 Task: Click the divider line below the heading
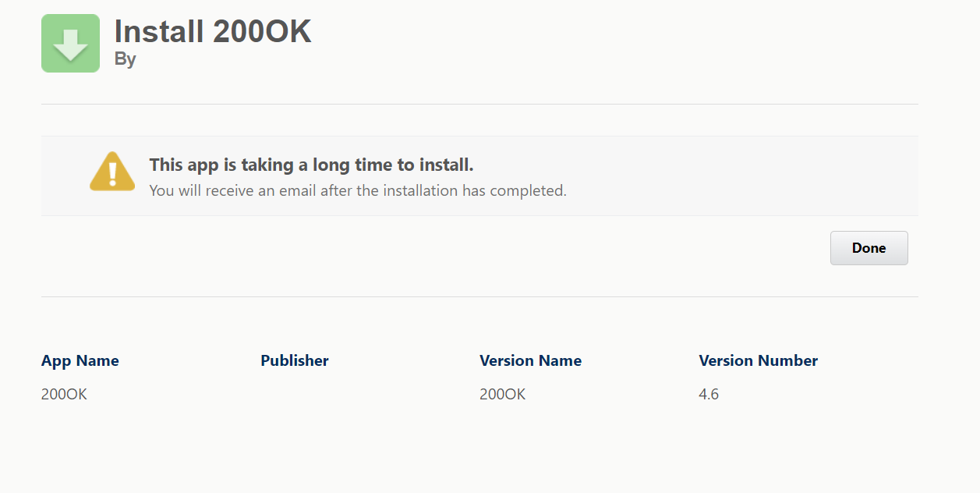[x=479, y=104]
